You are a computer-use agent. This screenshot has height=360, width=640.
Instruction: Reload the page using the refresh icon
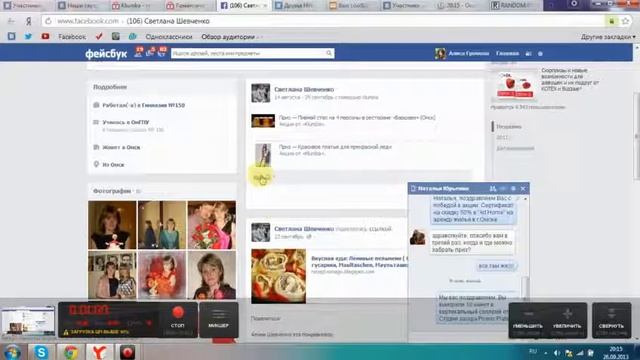[48, 21]
